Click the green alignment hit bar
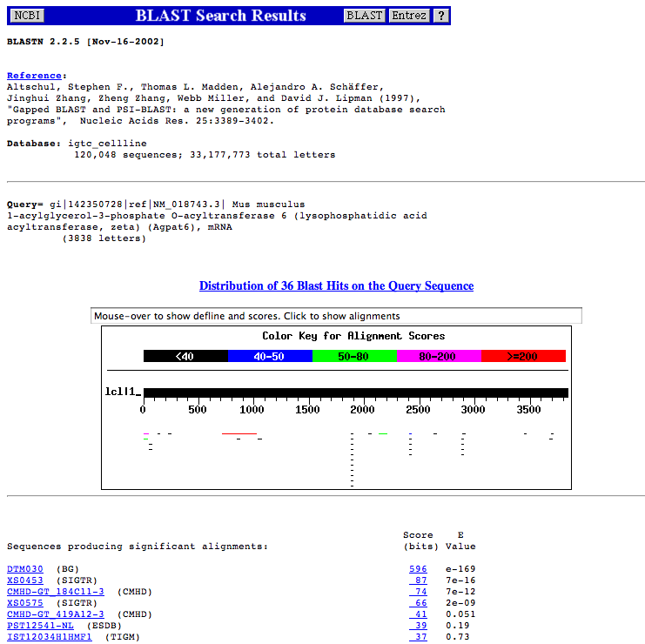The height and width of the screenshot is (644, 645). [383, 433]
